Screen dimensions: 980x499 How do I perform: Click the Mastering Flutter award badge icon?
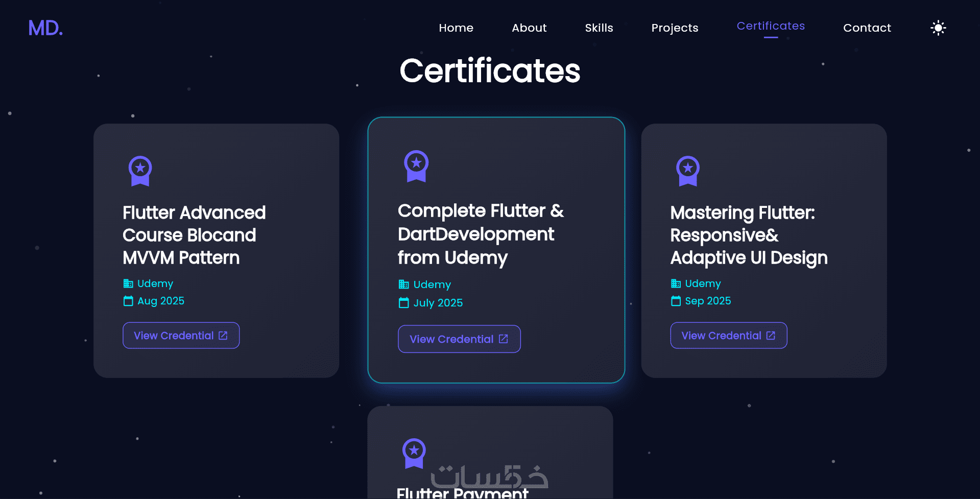click(688, 171)
